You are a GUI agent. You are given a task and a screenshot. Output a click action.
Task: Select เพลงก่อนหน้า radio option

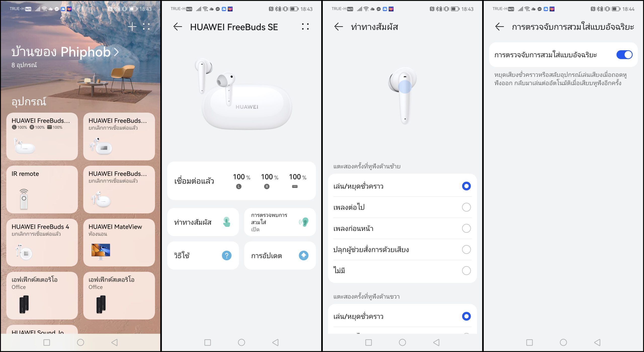[466, 228]
